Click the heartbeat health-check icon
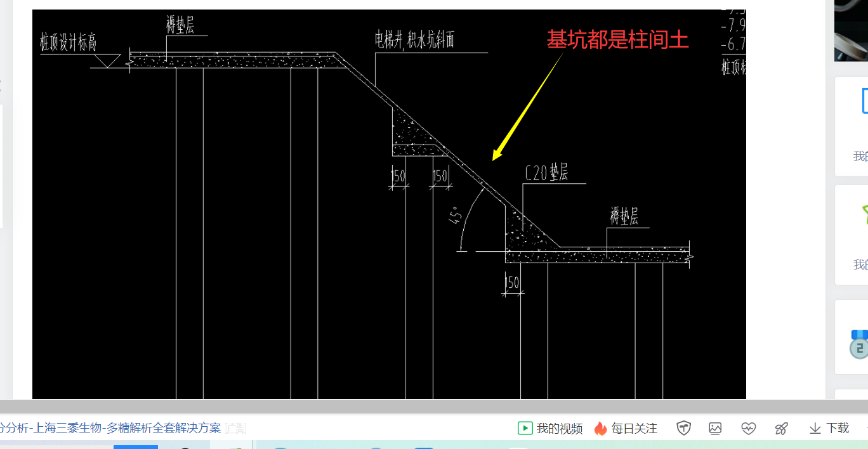 tap(748, 429)
